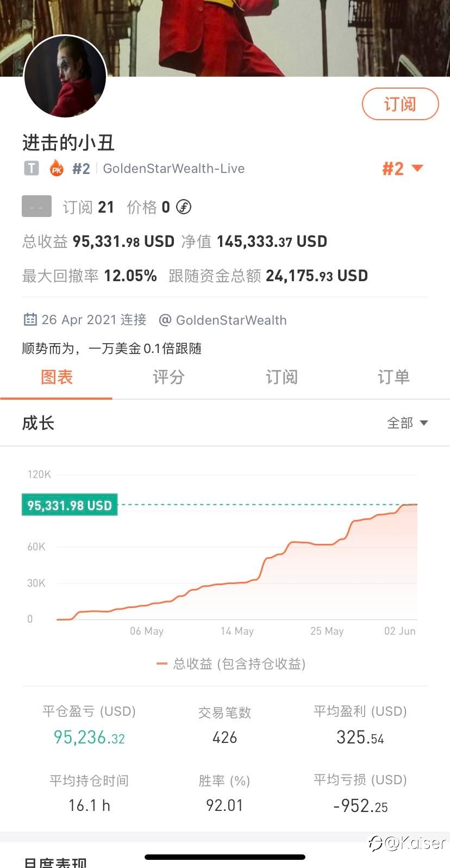Tap the gray T badge icon
450x868 pixels.
[x=31, y=169]
